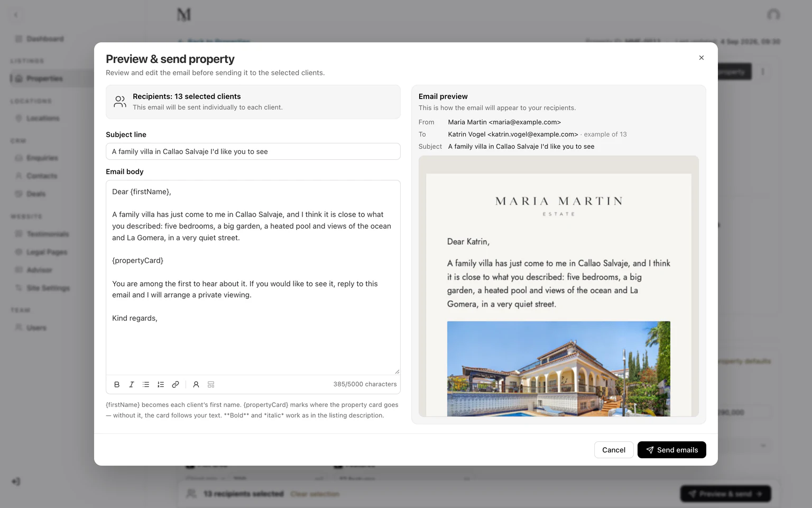Cancel the email preview dialog
The image size is (812, 508).
pos(614,450)
